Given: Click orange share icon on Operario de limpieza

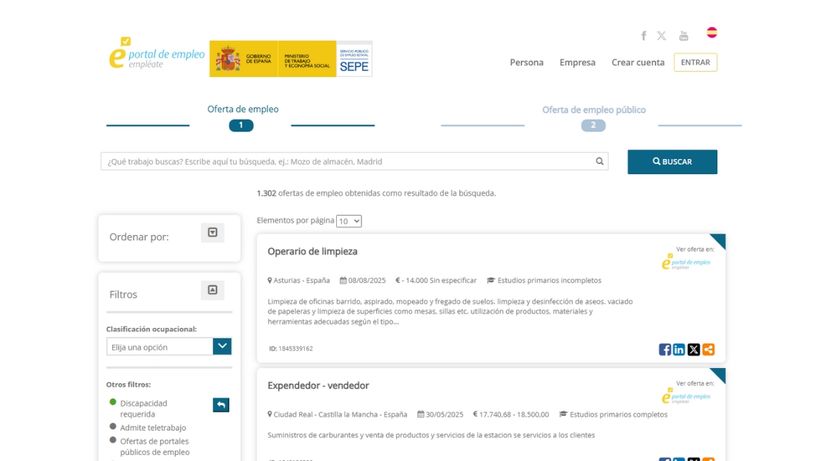Looking at the screenshot, I should [x=708, y=349].
